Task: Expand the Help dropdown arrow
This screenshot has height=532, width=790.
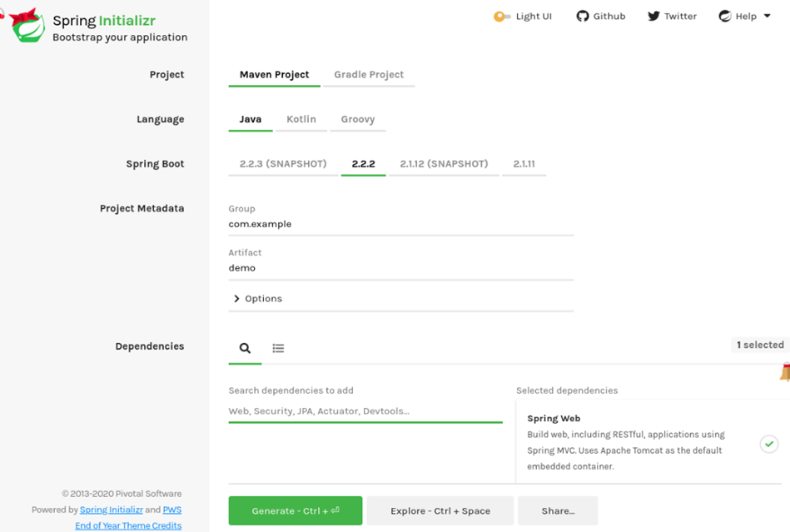Action: click(x=767, y=16)
